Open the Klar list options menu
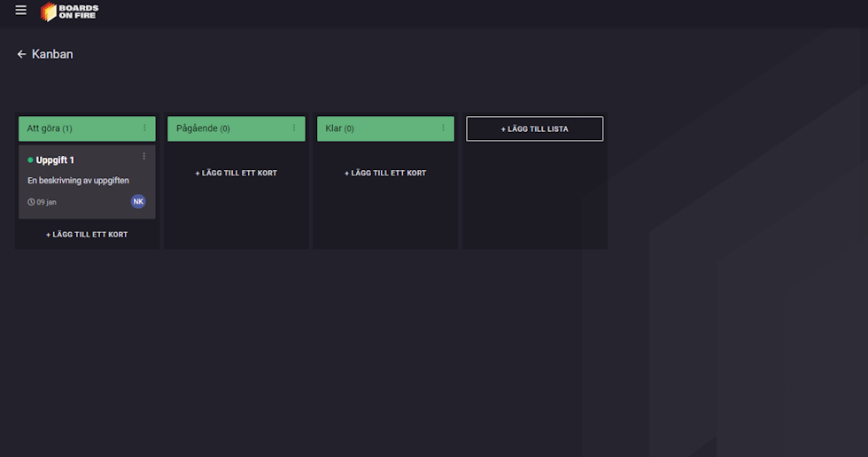This screenshot has width=868, height=457. point(443,128)
